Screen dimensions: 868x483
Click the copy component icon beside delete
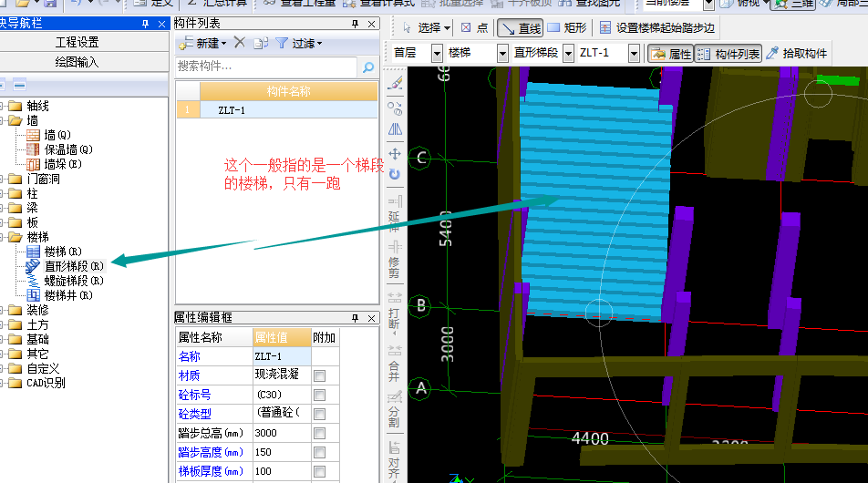pos(261,43)
